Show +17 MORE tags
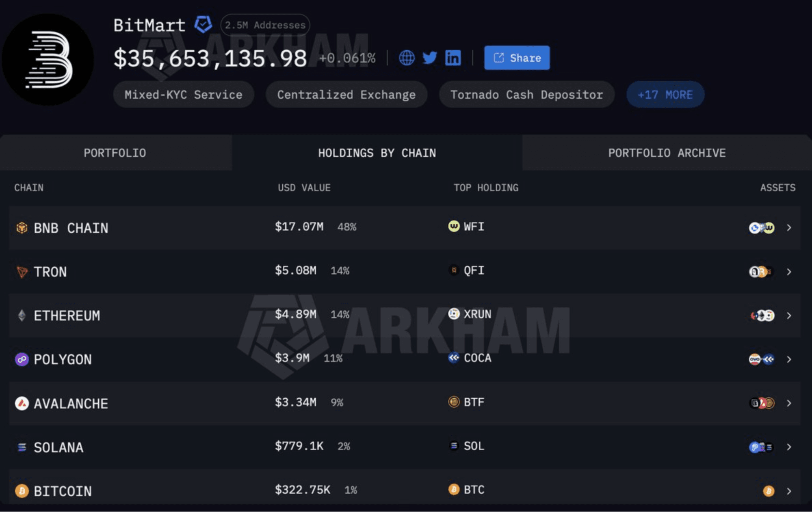Screen dimensions: 812x512 pos(665,94)
